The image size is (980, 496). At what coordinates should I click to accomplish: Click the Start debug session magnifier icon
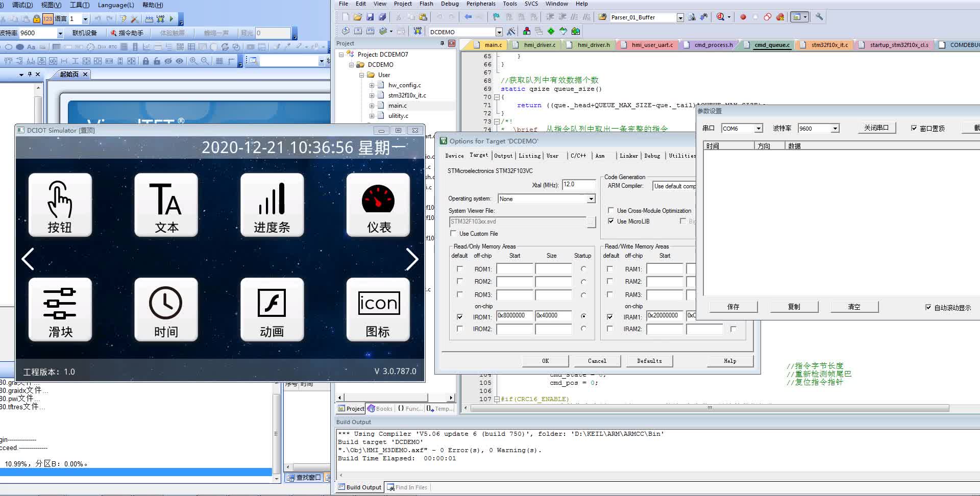[720, 17]
